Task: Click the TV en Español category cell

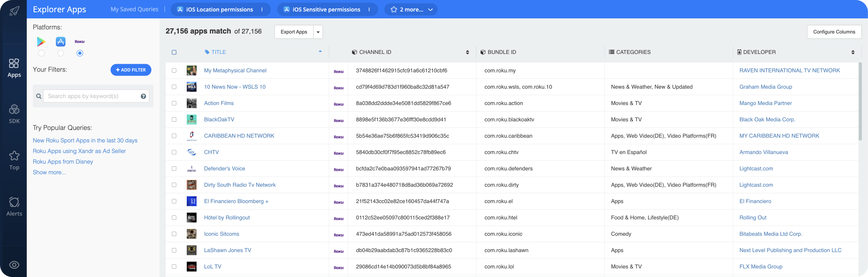Action: (629, 152)
